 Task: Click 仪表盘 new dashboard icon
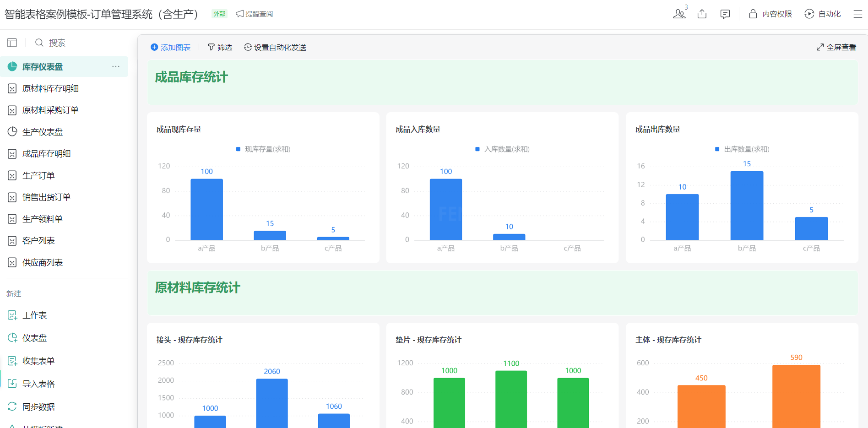[x=12, y=338]
